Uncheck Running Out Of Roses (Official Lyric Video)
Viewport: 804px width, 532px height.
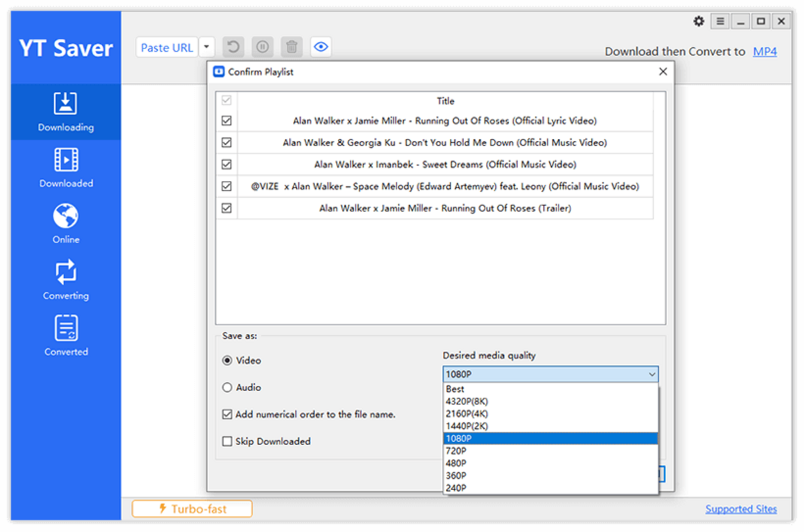(x=226, y=121)
